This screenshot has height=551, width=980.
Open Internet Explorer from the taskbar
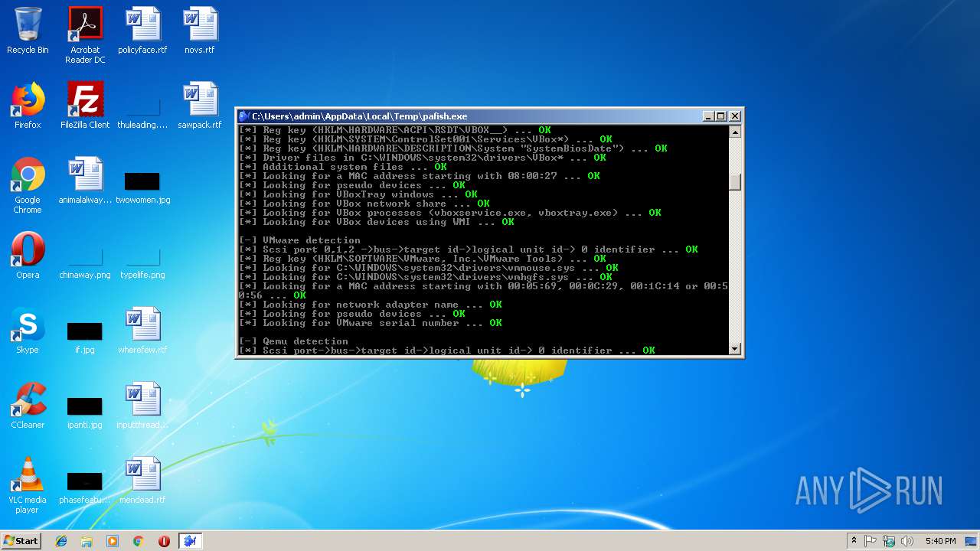point(61,541)
